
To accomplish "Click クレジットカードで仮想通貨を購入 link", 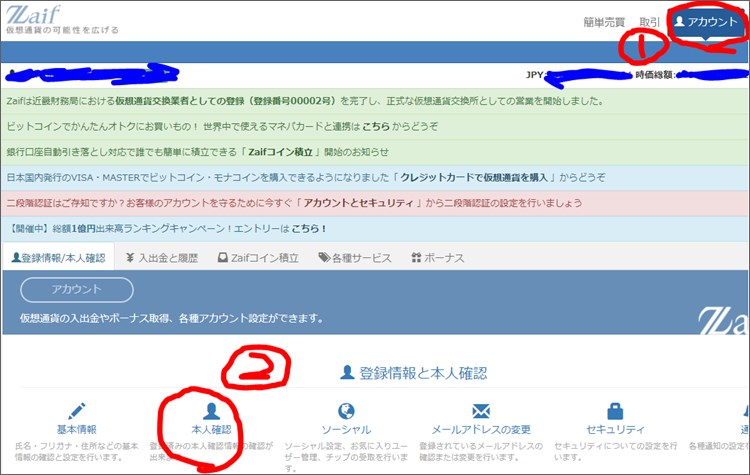I will click(474, 177).
